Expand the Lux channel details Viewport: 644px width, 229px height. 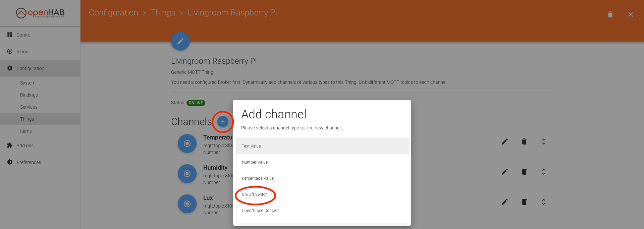[x=543, y=202]
